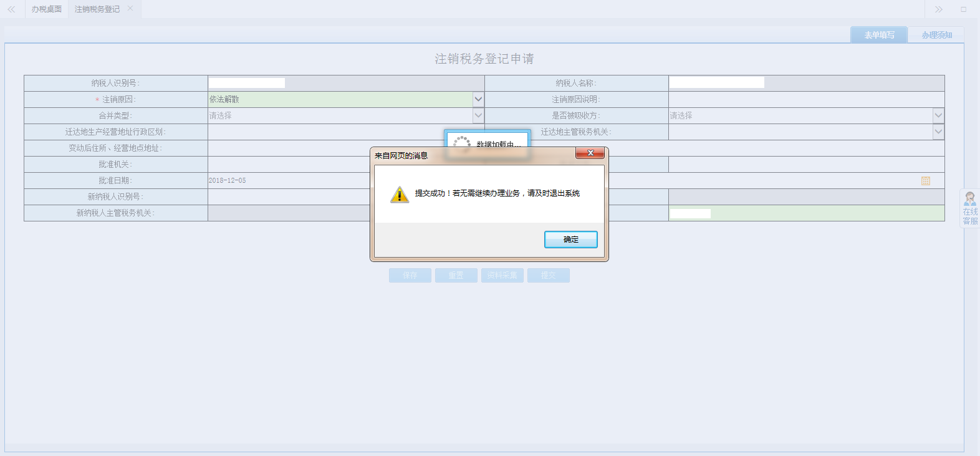Collapse tabs with double-left arrow icon

(11, 9)
